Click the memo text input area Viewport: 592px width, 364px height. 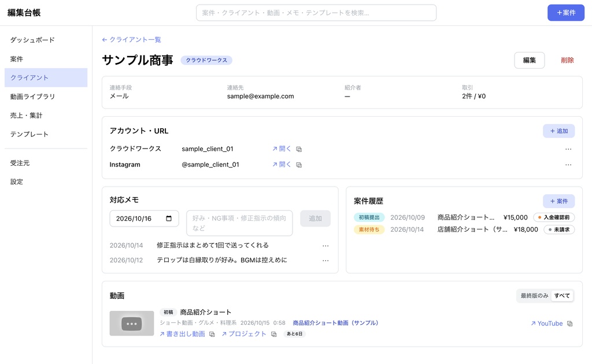(239, 223)
